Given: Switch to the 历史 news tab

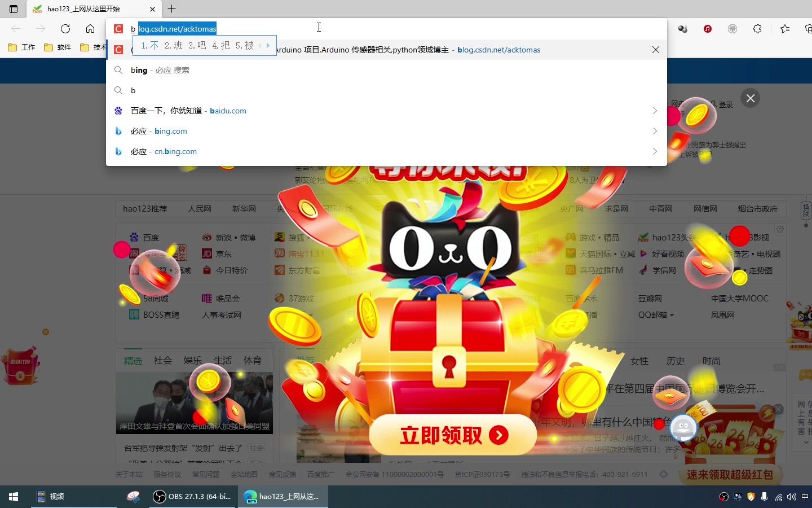Looking at the screenshot, I should click(676, 361).
